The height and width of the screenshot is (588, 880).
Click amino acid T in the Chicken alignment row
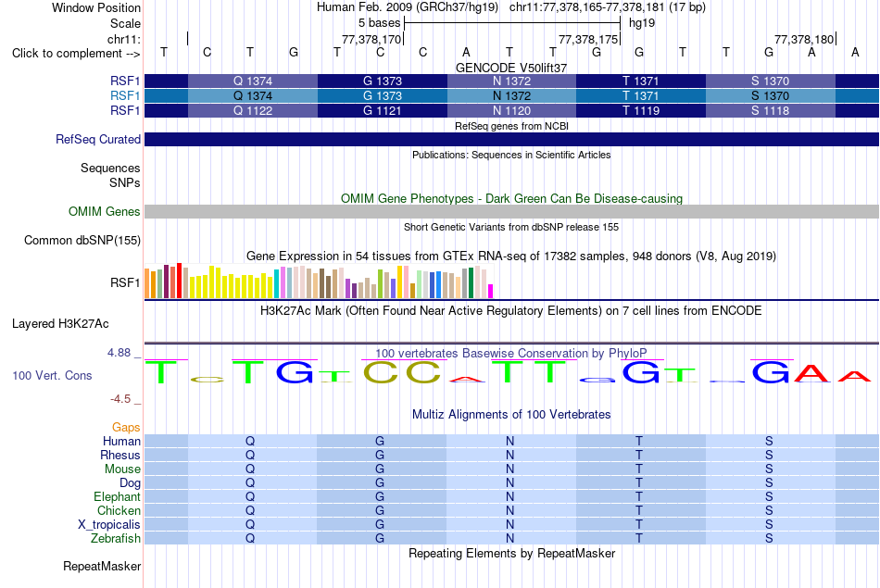638,510
